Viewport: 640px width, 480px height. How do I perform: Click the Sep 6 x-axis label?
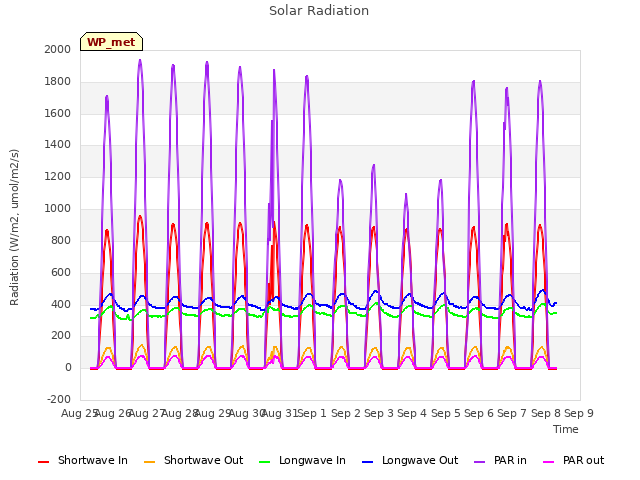coord(479,413)
